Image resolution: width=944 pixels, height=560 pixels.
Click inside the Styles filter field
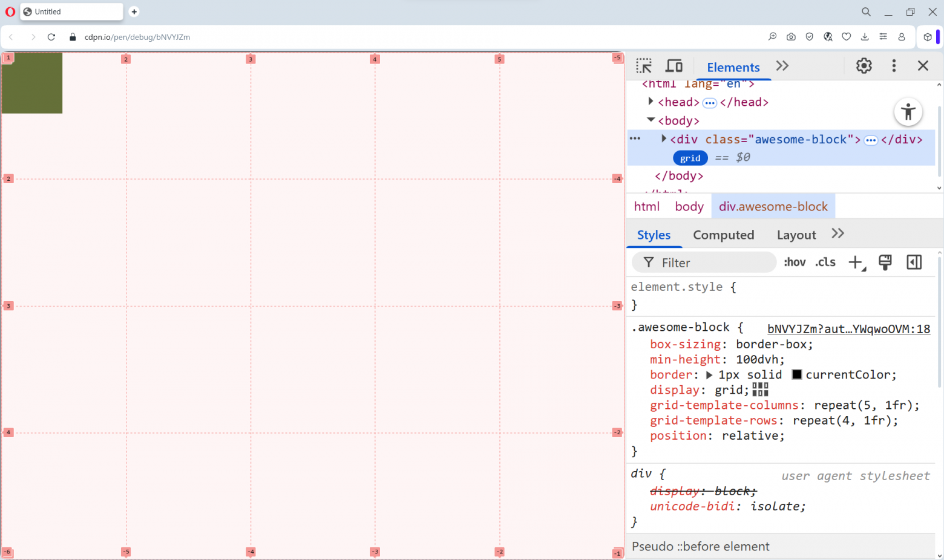tap(702, 262)
